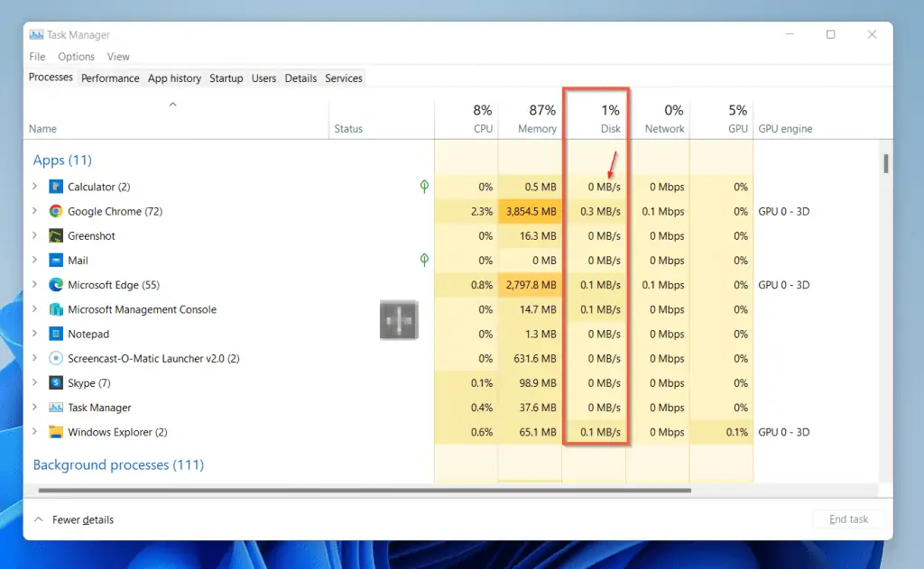The height and width of the screenshot is (569, 924).
Task: Click Skype's 98.9 MB memory cell
Action: [531, 383]
